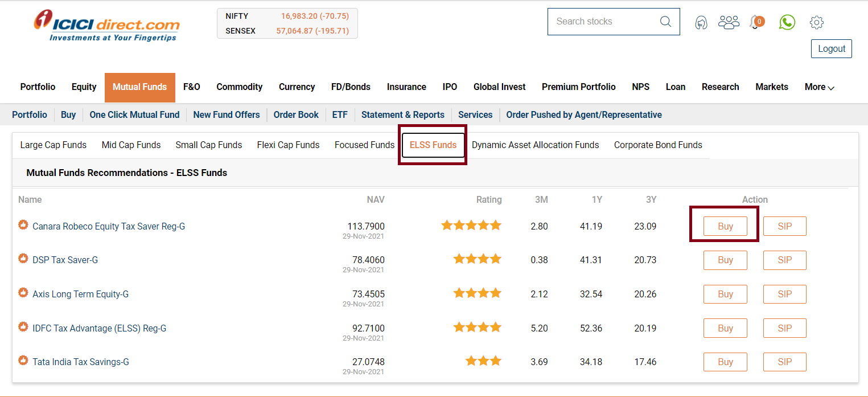Open the settings gear icon

coord(817,23)
